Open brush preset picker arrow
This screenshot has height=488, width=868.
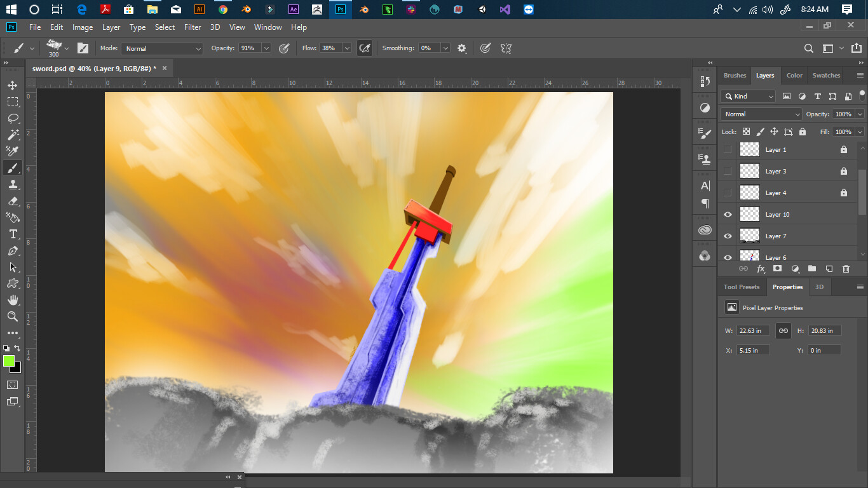67,48
